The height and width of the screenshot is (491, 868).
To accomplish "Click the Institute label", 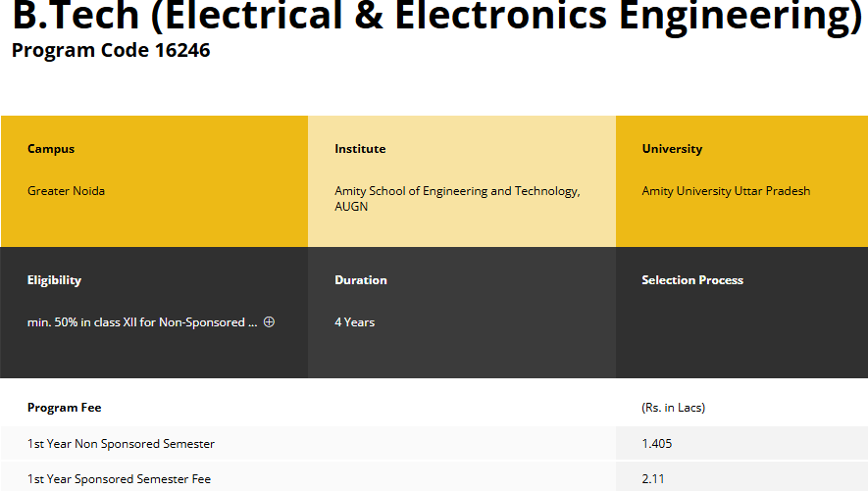I will click(x=360, y=149).
